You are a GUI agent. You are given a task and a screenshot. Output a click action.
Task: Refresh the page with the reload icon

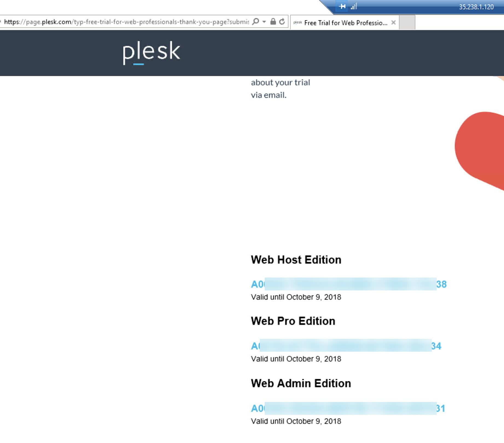282,22
